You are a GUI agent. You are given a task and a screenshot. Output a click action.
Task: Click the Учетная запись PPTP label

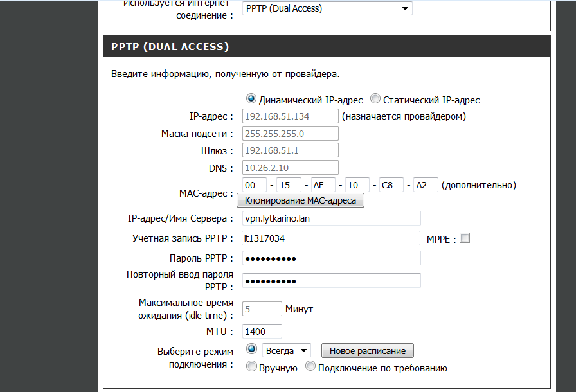pos(183,238)
